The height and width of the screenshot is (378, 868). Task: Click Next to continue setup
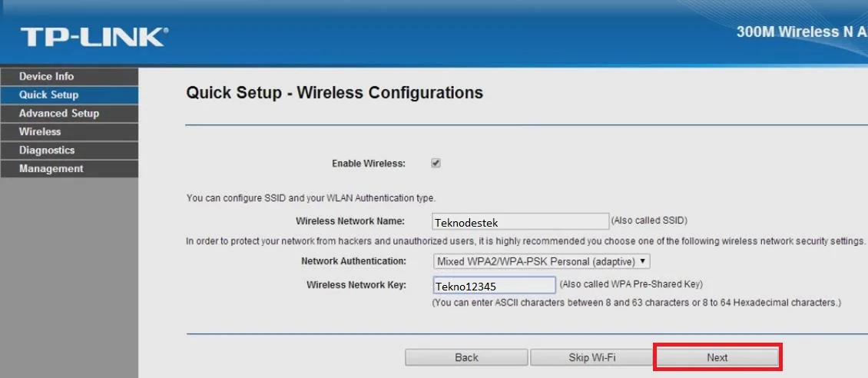click(717, 357)
